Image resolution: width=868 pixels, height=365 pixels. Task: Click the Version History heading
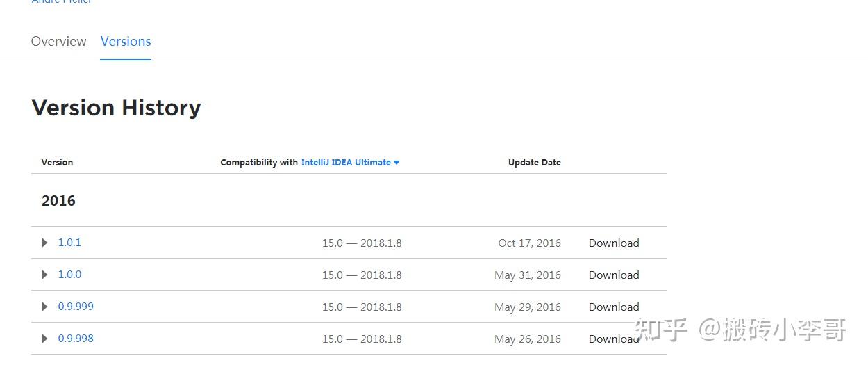(116, 108)
